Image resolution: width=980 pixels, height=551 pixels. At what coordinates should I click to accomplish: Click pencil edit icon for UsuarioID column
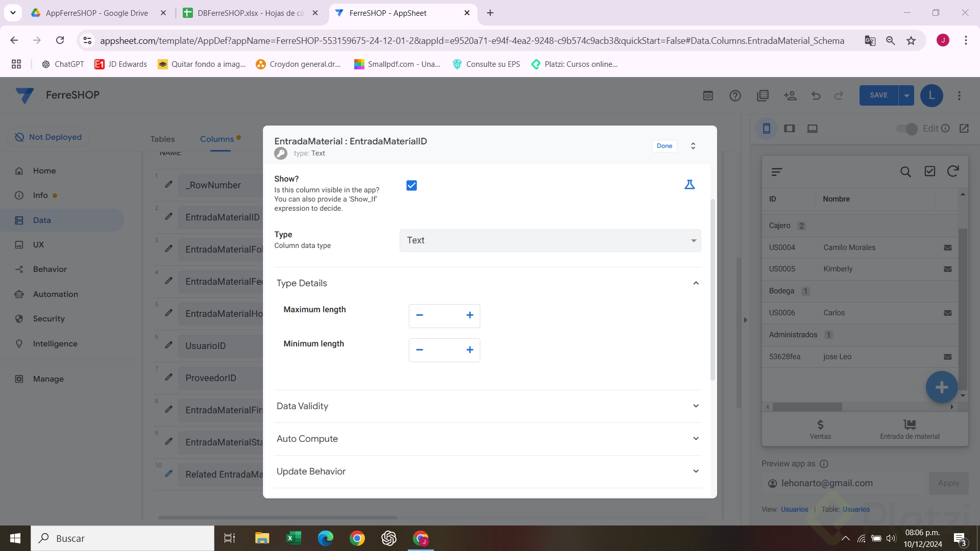tap(169, 345)
